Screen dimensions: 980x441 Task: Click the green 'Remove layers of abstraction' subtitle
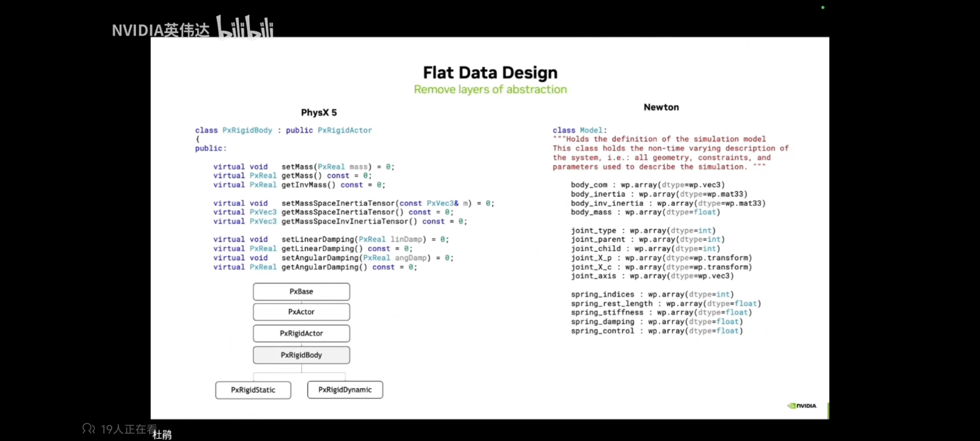coord(490,89)
